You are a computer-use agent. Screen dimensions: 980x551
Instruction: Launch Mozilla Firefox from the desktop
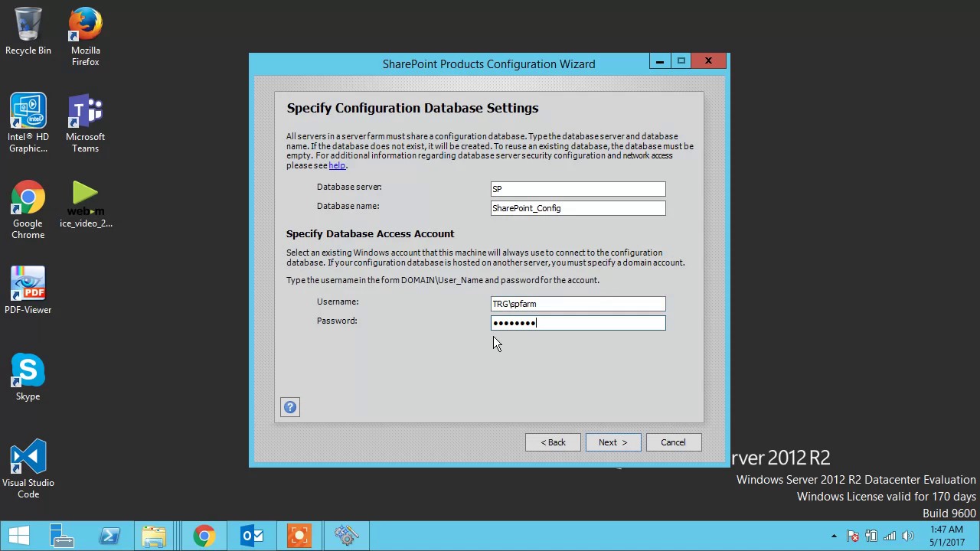pos(86,37)
